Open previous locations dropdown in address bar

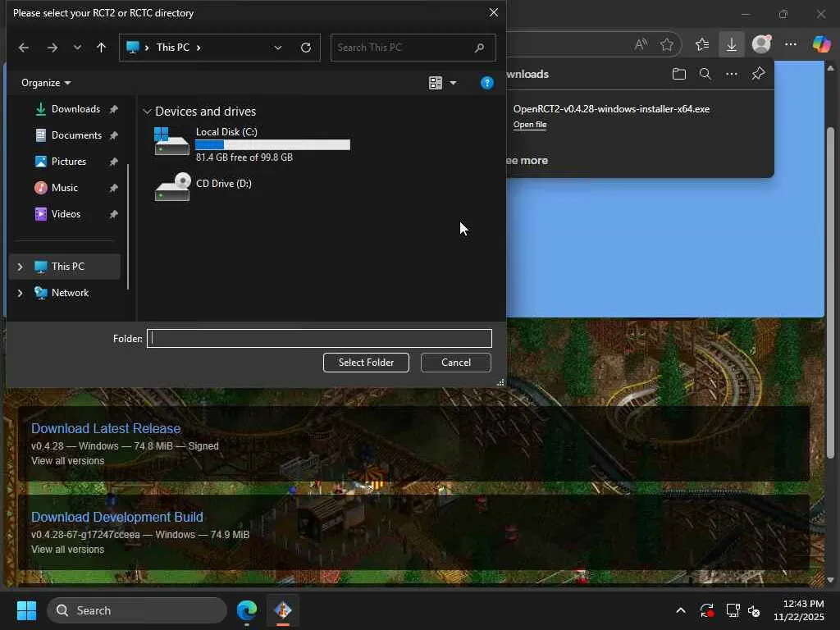(x=278, y=48)
